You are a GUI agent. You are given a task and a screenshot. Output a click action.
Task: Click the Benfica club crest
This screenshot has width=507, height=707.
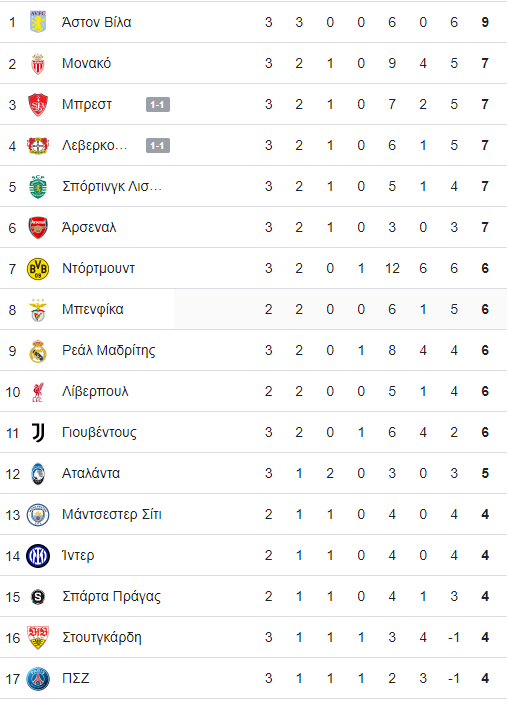coord(38,310)
